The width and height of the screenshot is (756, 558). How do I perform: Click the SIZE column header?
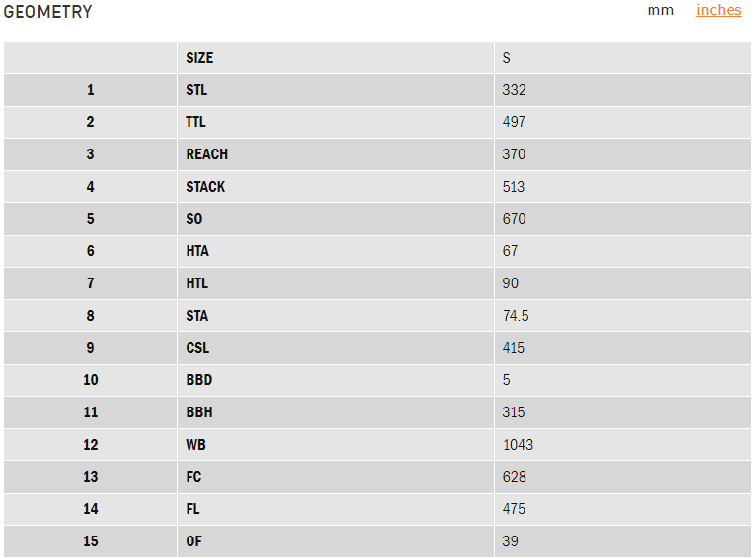click(x=199, y=58)
